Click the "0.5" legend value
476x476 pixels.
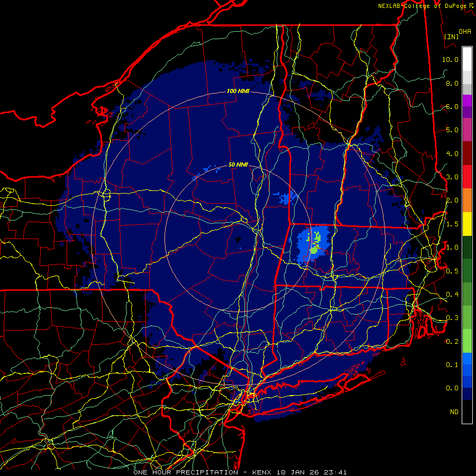[x=452, y=271]
